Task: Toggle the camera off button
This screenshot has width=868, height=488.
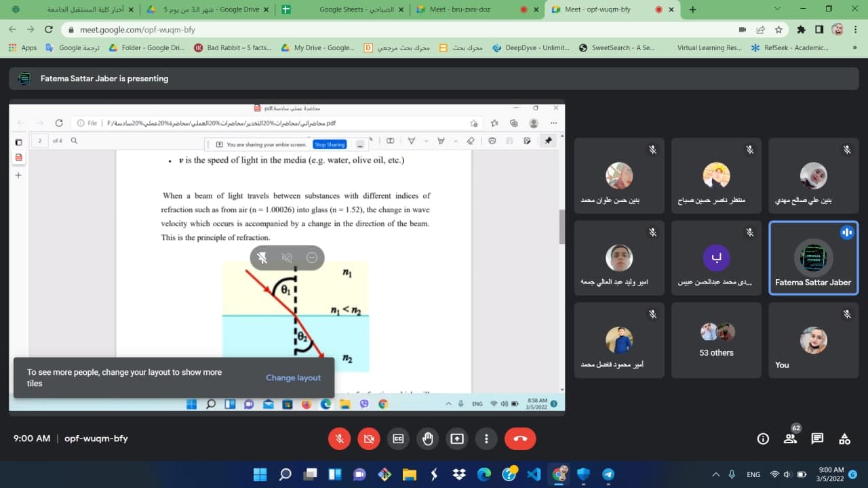Action: (369, 439)
